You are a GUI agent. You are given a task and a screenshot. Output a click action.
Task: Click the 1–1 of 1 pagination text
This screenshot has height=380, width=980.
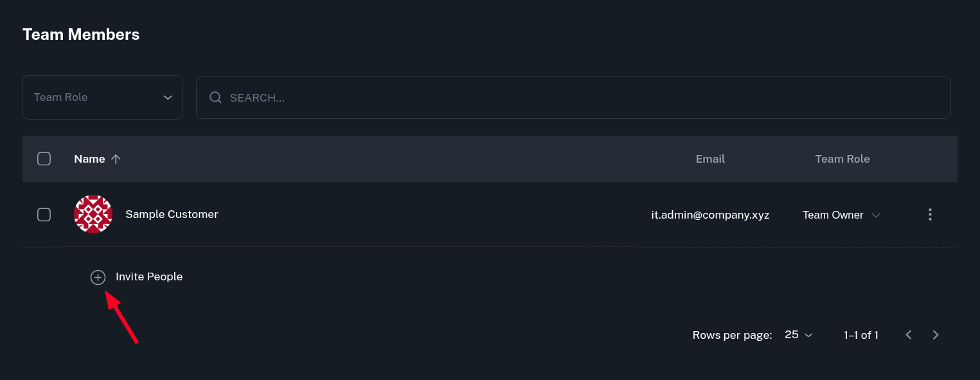[x=860, y=335]
